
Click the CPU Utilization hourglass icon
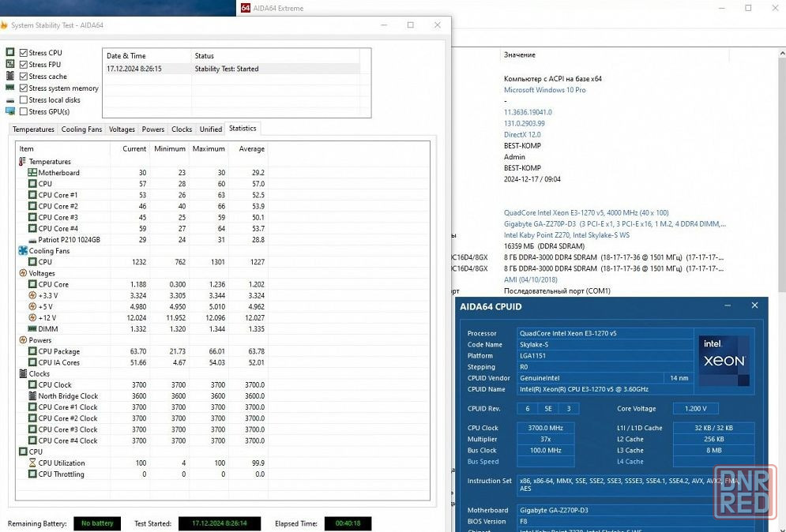[32, 463]
